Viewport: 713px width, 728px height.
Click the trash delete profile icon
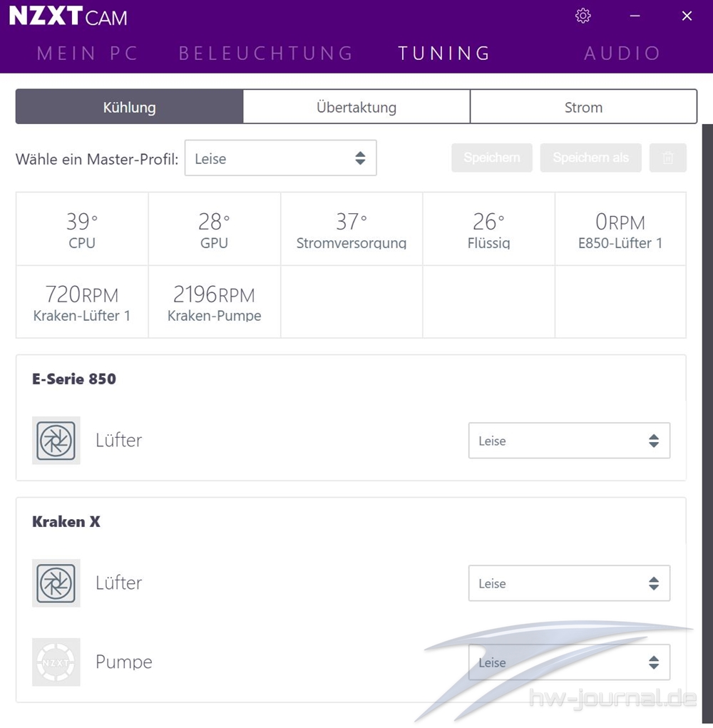pos(668,158)
